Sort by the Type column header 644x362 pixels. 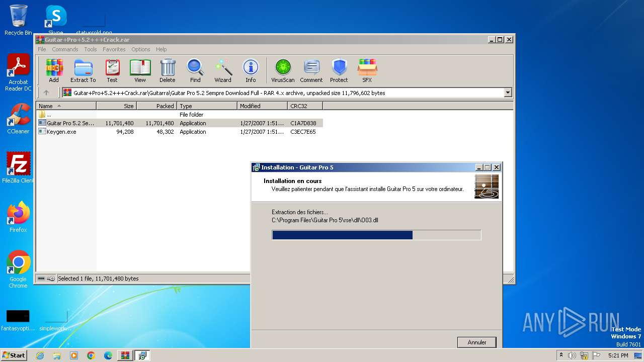point(207,106)
